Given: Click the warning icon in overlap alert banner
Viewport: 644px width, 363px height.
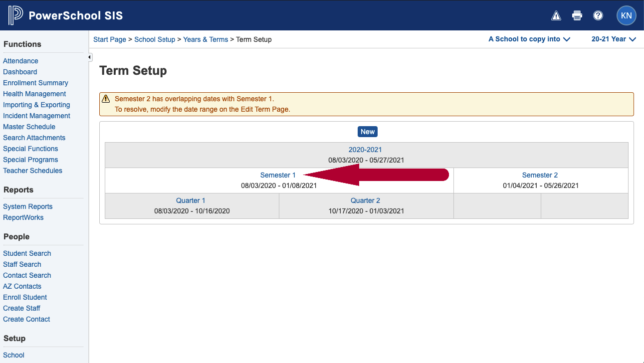Looking at the screenshot, I should tap(106, 99).
